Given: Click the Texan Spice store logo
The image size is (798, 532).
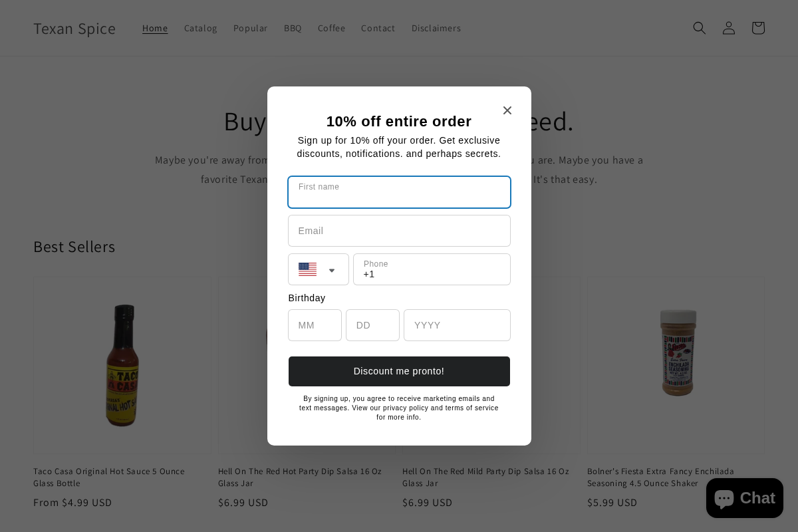Looking at the screenshot, I should point(74,28).
